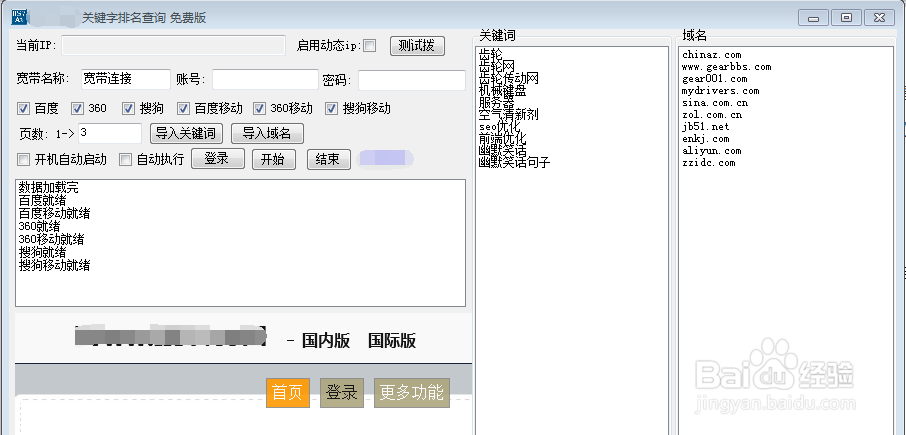906x435 pixels.
Task: Click the 结束 button
Action: pyautogui.click(x=328, y=159)
